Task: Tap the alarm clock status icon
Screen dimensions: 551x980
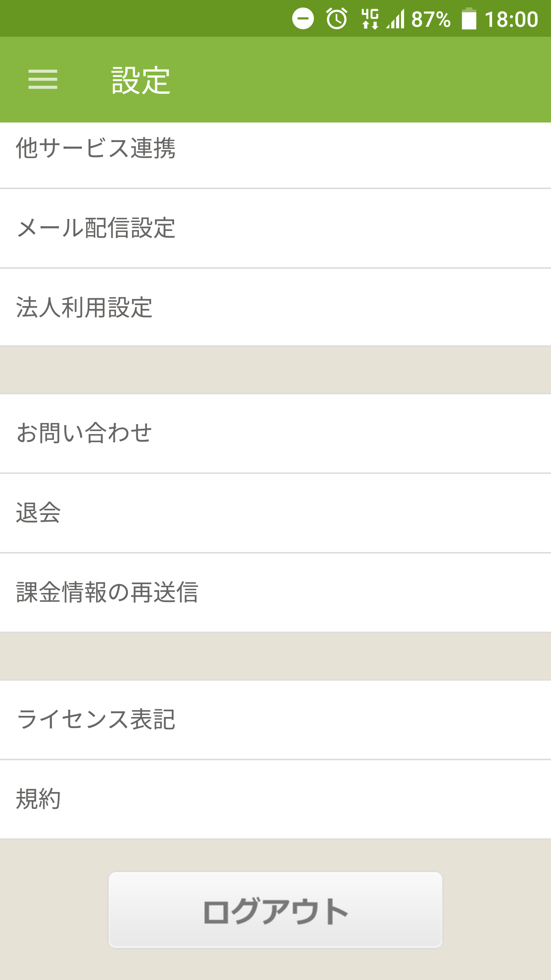Action: coord(337,19)
